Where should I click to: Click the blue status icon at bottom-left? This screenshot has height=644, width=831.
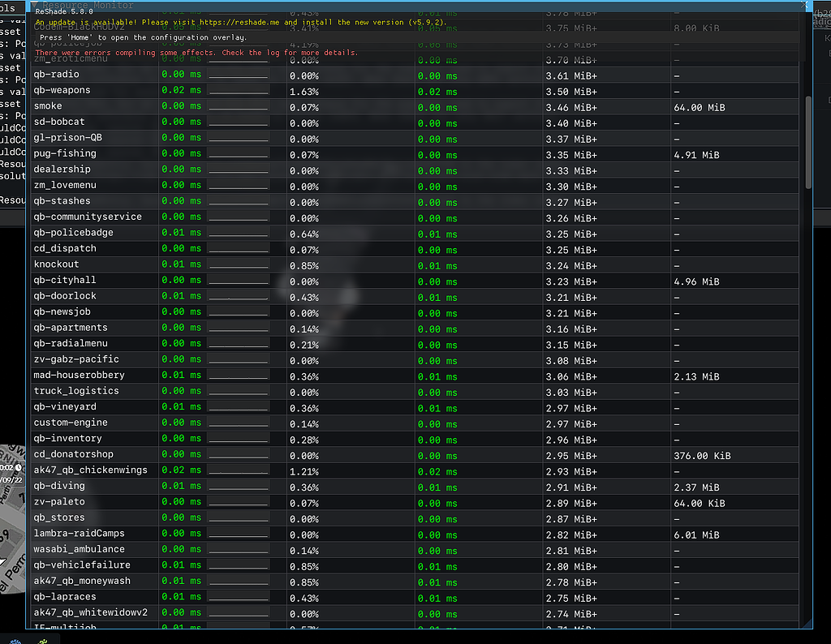(15, 638)
